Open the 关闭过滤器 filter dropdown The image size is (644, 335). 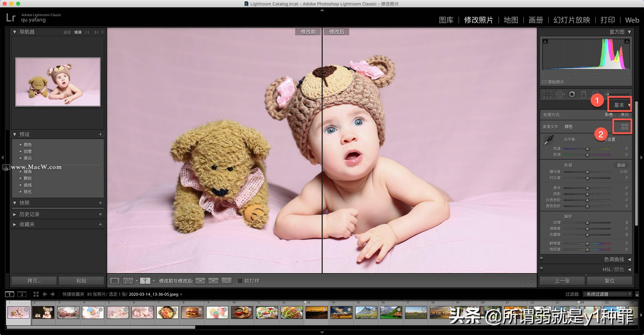coord(608,294)
